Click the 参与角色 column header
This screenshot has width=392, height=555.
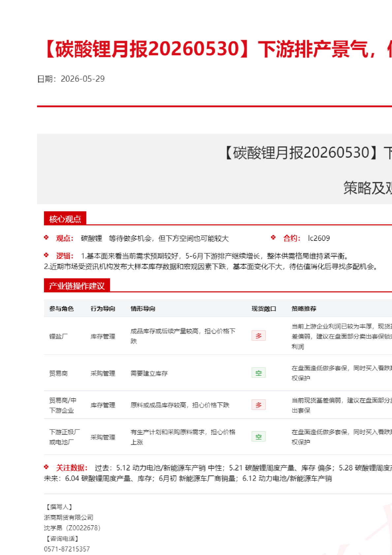point(61,309)
